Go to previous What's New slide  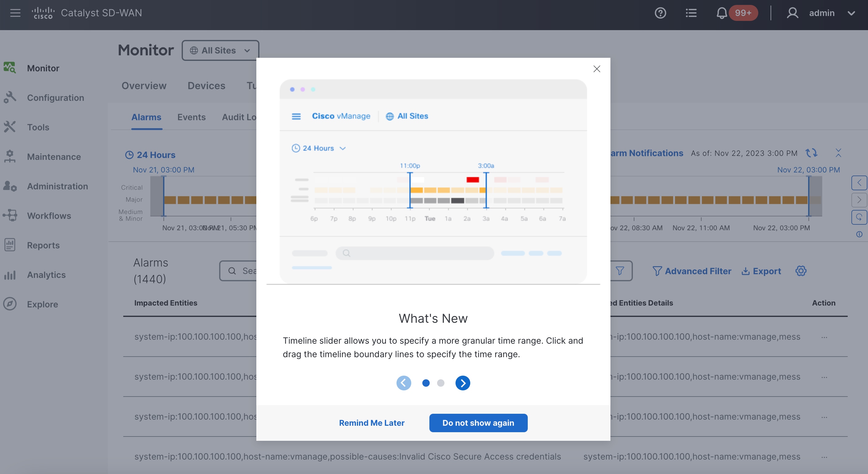click(404, 383)
